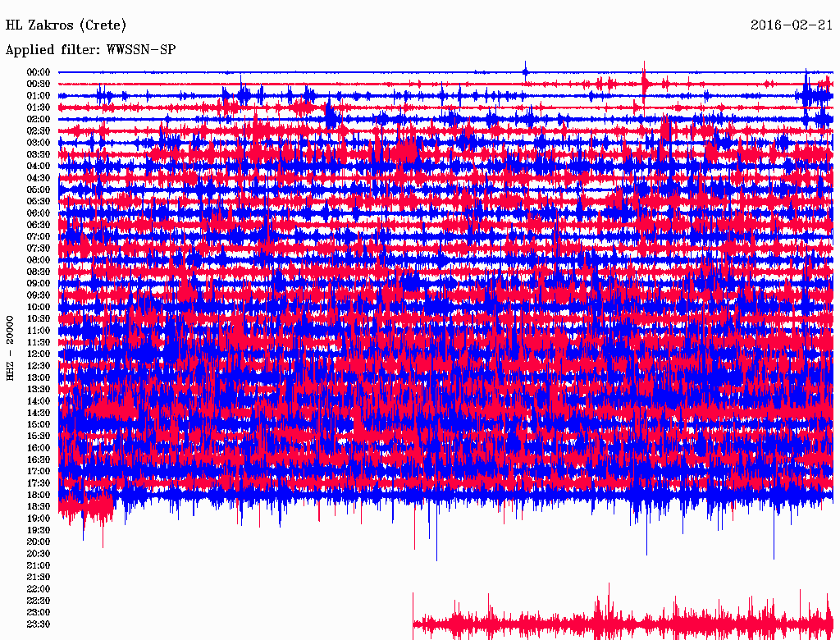Select the 15:30 time label
Screen dimensions: 840x640
[39, 436]
